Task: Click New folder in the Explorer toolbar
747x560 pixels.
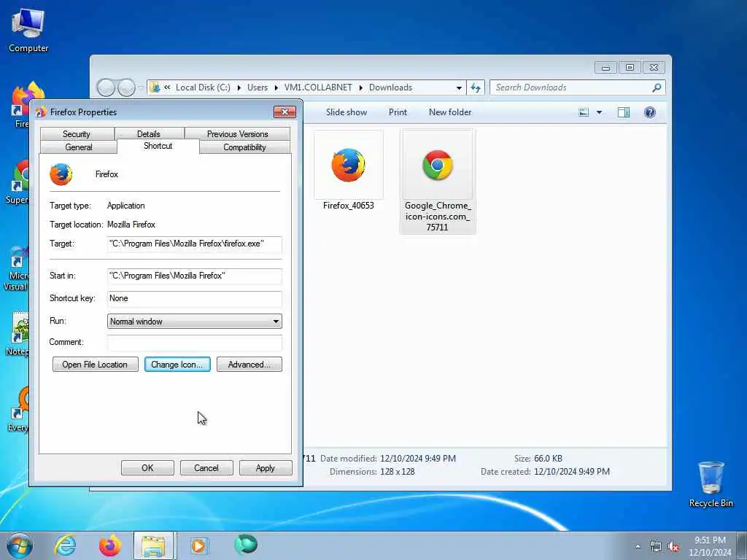Action: (450, 112)
